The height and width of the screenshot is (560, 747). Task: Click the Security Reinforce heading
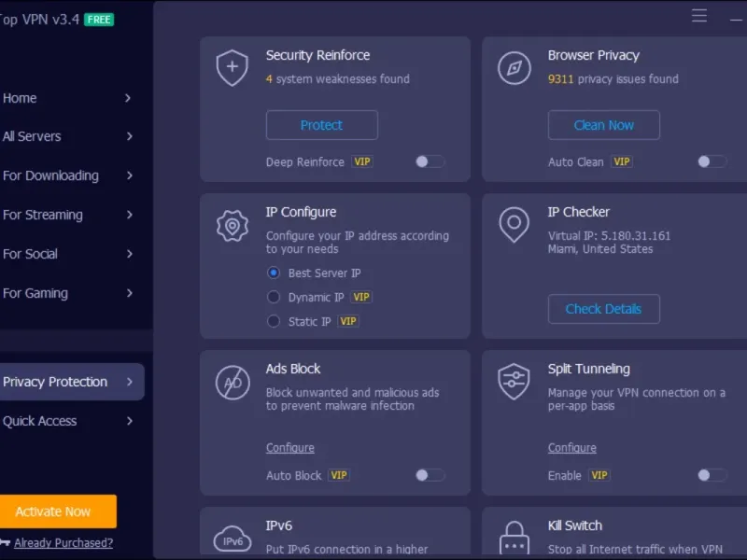(317, 55)
